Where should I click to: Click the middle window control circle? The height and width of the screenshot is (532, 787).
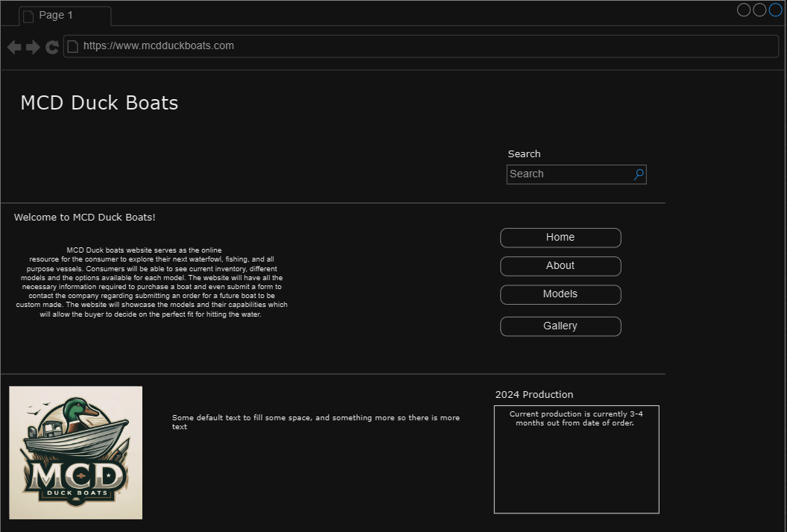point(759,10)
